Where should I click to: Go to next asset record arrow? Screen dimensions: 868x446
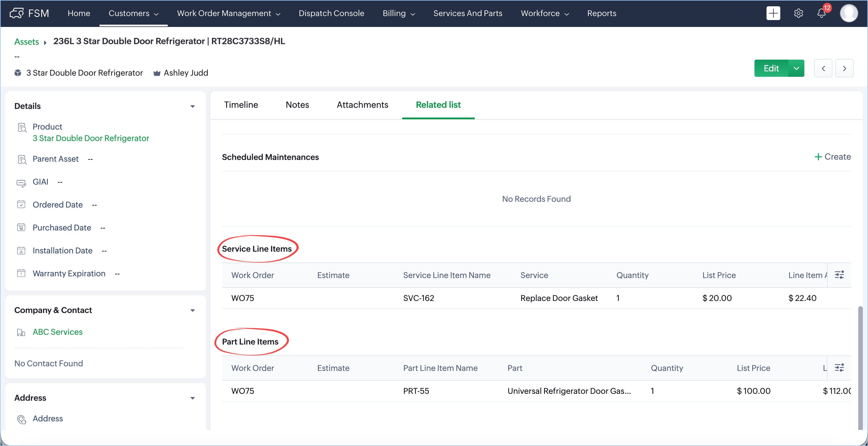pos(844,69)
